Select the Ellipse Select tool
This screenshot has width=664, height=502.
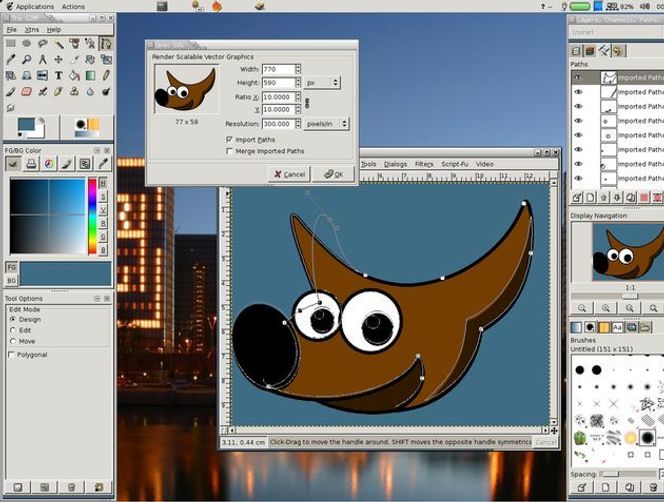tap(27, 43)
